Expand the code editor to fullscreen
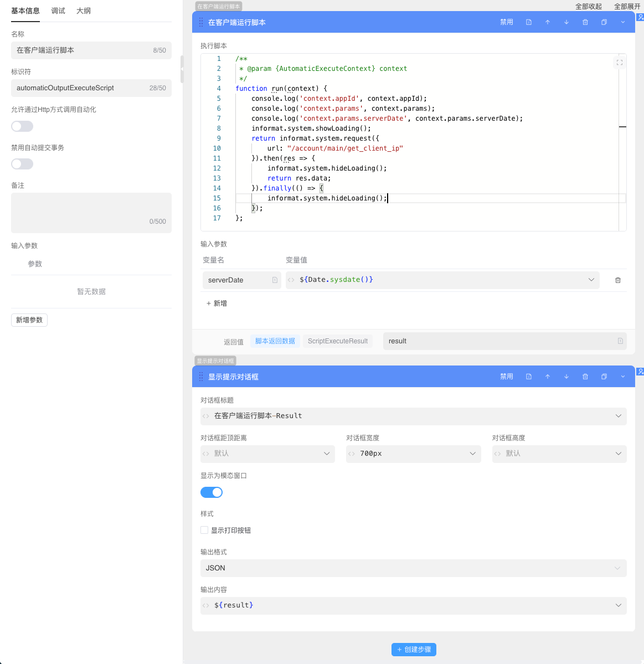Screen dimensions: 644x664 (620, 63)
